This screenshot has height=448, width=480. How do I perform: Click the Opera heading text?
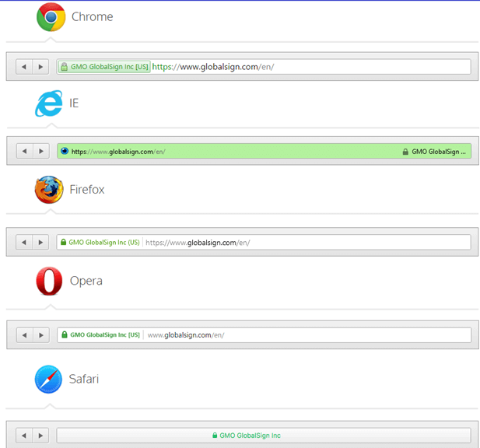pyautogui.click(x=86, y=281)
